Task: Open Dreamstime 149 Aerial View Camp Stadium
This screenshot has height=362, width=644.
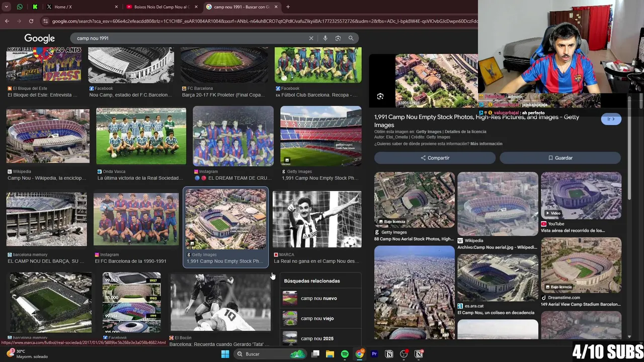Action: click(x=581, y=265)
